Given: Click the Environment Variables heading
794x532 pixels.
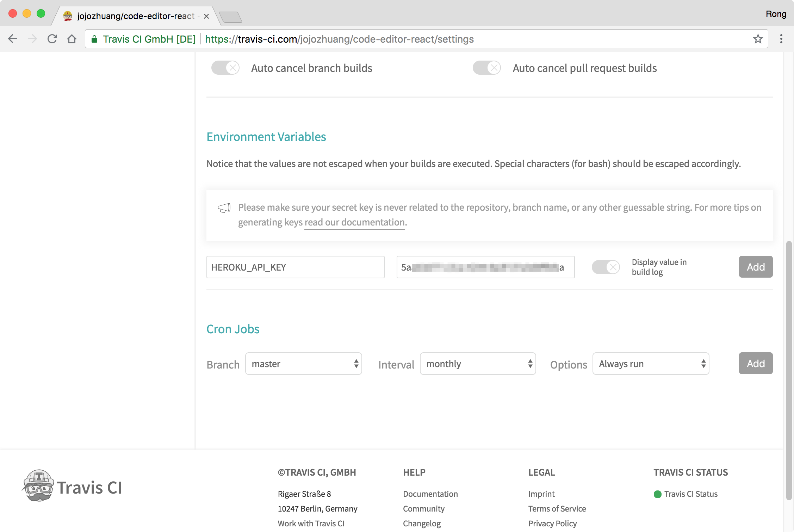Looking at the screenshot, I should point(266,137).
